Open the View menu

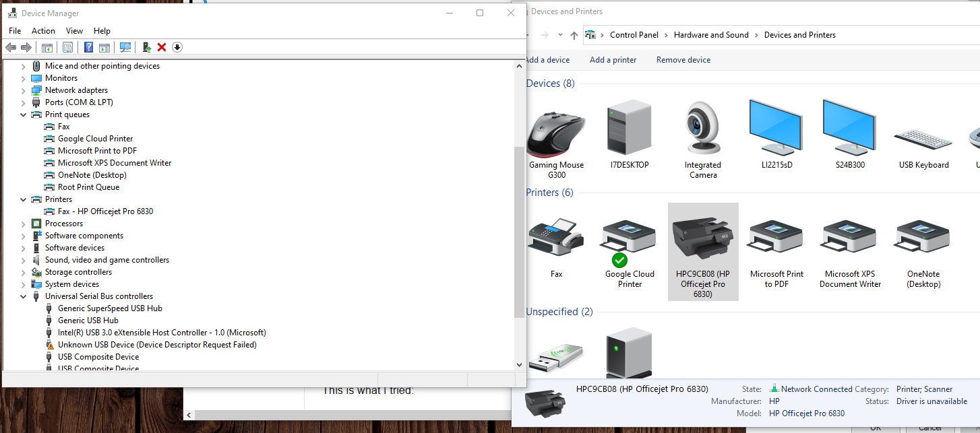coord(74,31)
